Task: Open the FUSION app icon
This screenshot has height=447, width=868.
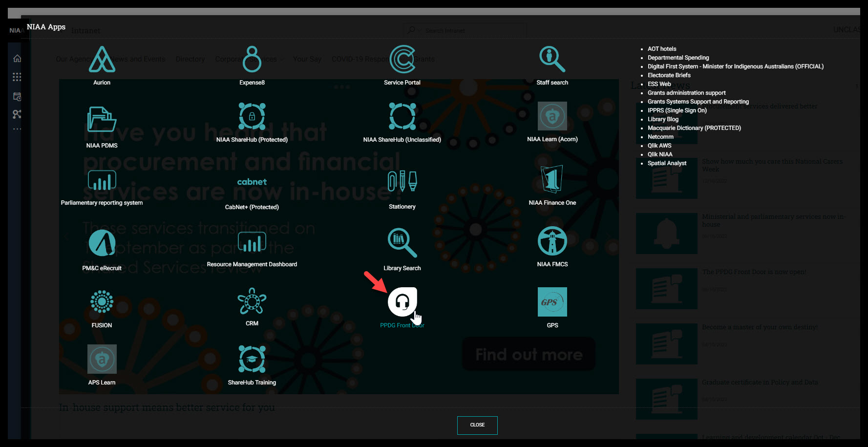Action: tap(102, 302)
